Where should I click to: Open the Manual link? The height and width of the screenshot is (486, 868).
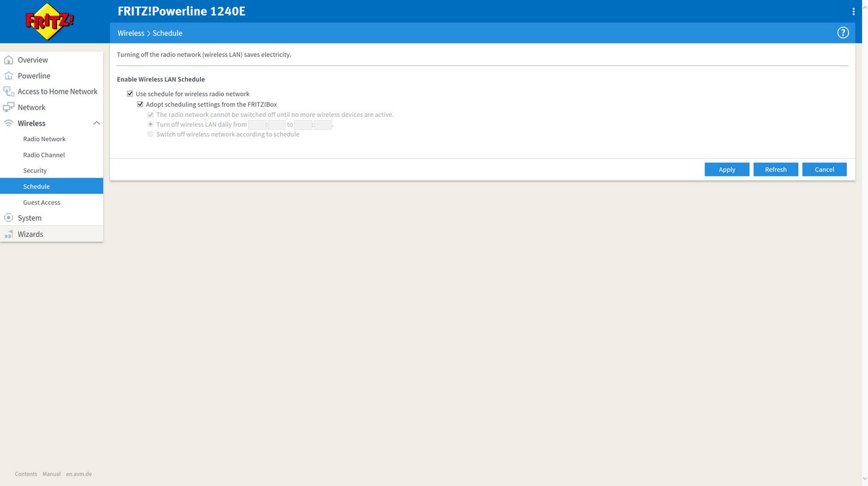point(52,474)
